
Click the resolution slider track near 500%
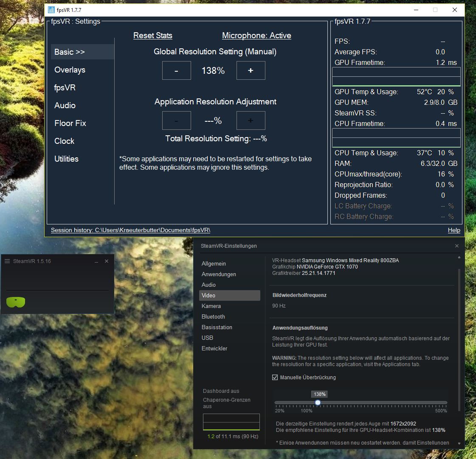[x=445, y=403]
